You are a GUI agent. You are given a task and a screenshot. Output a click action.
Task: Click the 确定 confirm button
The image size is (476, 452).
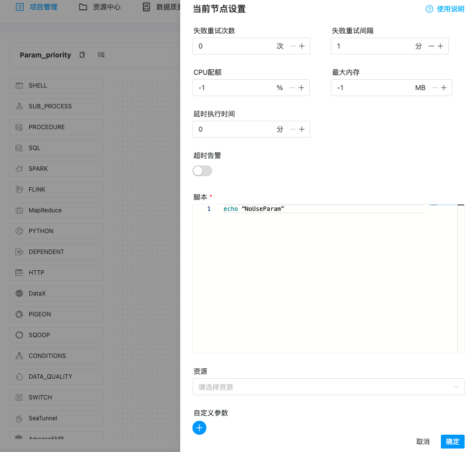[453, 442]
